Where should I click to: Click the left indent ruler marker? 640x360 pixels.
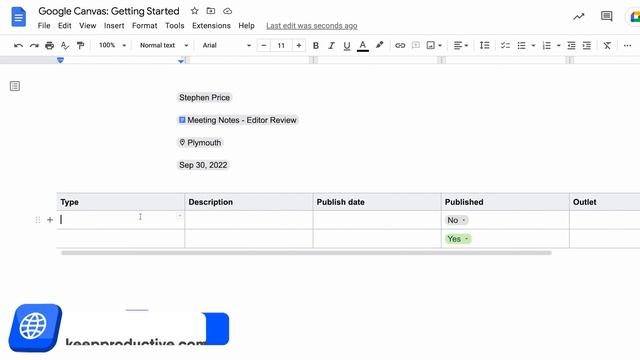pos(60,60)
